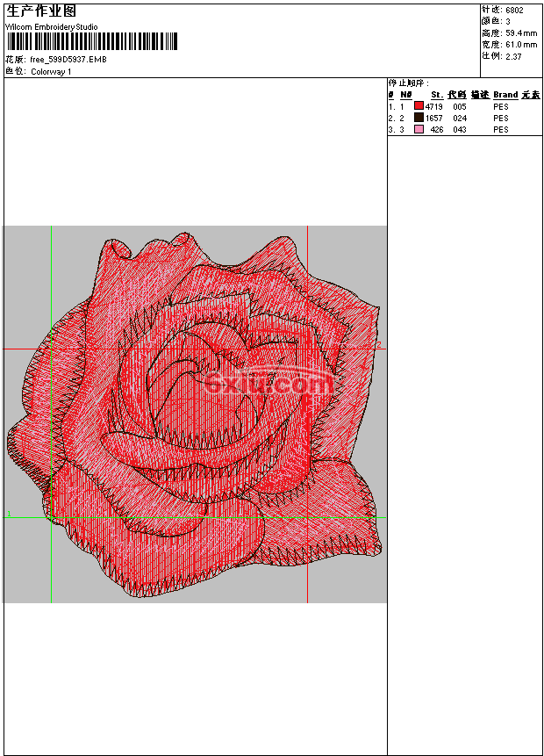544x756 pixels.
Task: Select file name free_599D5937.EMB text
Action: (68, 60)
